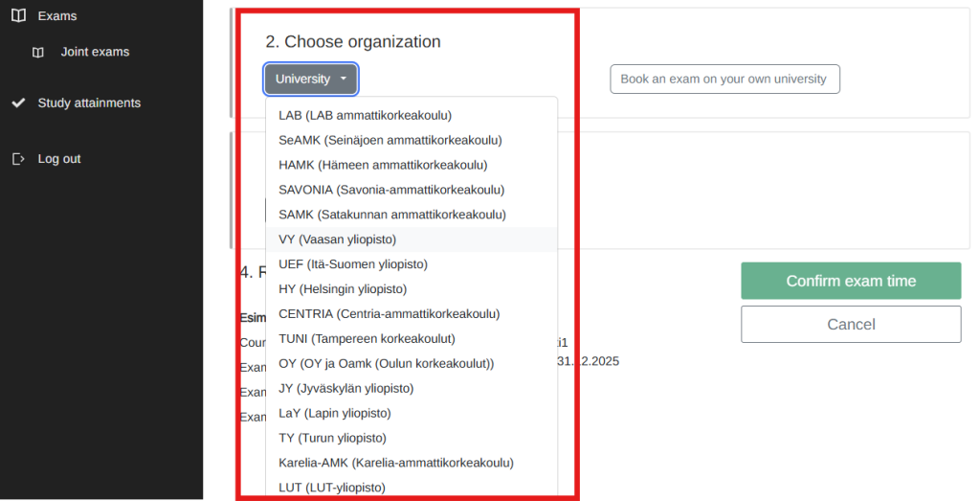Click the Study attainments checkmark icon
The image size is (980, 501).
(18, 102)
